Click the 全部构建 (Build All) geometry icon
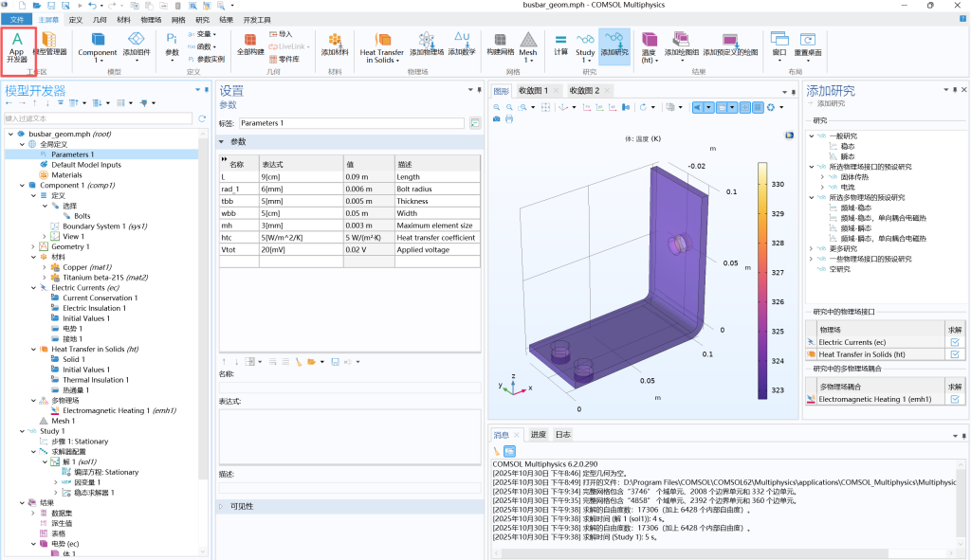971x560 pixels. click(x=249, y=44)
